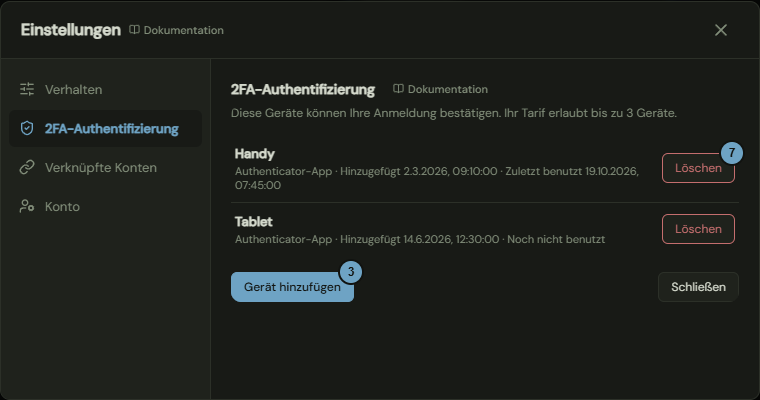Image resolution: width=760 pixels, height=400 pixels.
Task: Click the chain link icon beside Verknüpfte Konten
Action: (27, 167)
